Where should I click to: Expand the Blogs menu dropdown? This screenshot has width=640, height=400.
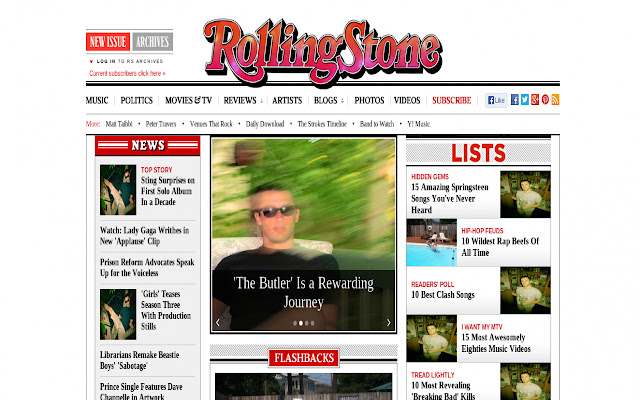click(342, 101)
